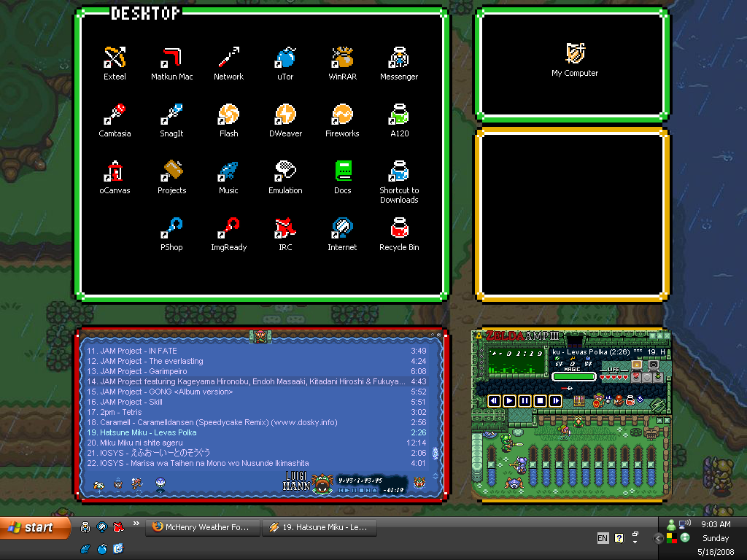Click the playlist remove button with minus sign
The image size is (747, 560).
click(x=118, y=485)
